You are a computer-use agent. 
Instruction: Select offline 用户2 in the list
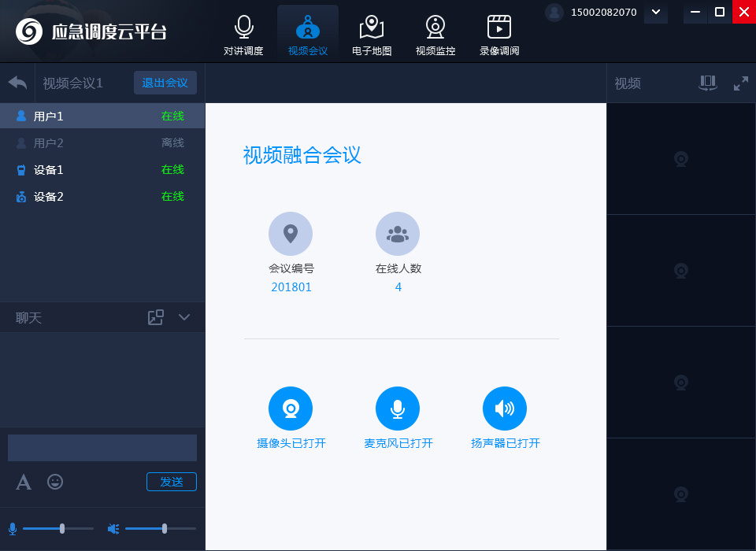pos(102,142)
